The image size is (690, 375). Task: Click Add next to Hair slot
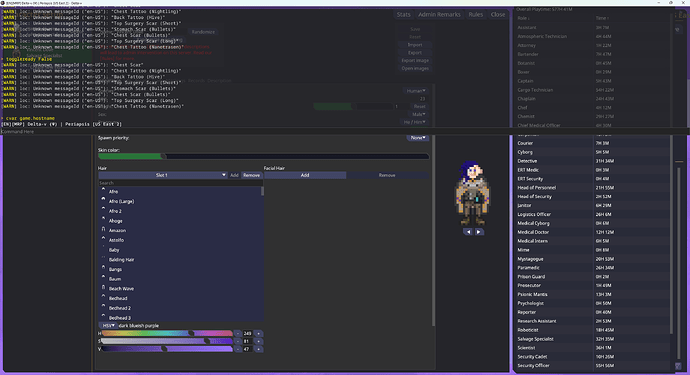tap(234, 175)
